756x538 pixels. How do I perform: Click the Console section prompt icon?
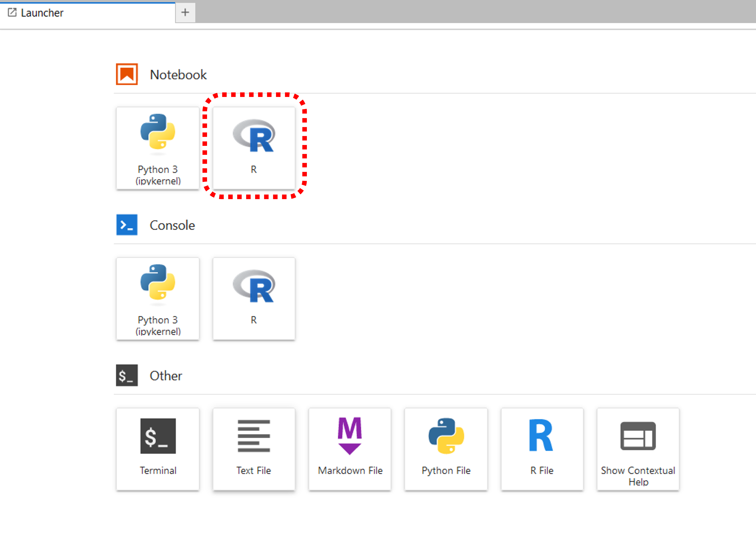pyautogui.click(x=127, y=225)
